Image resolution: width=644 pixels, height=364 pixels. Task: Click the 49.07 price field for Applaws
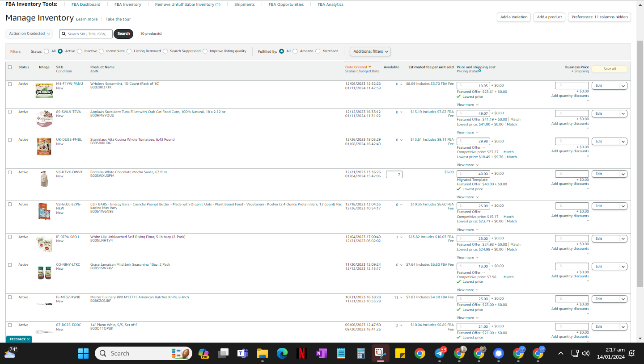(473, 113)
